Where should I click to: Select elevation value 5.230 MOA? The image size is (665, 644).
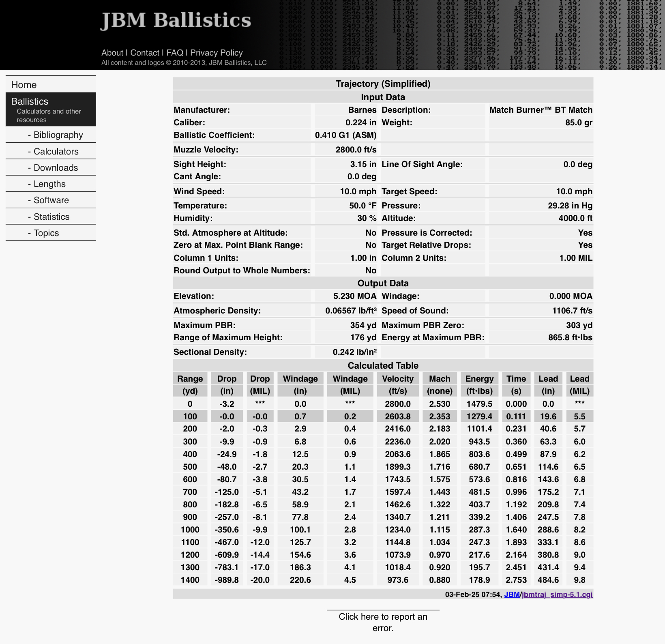[x=355, y=296]
